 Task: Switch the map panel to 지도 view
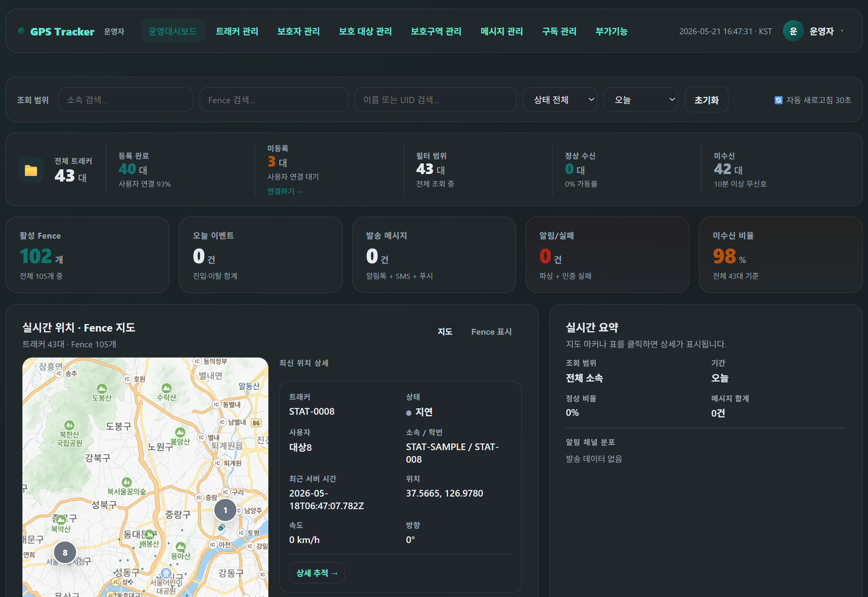[x=445, y=332]
